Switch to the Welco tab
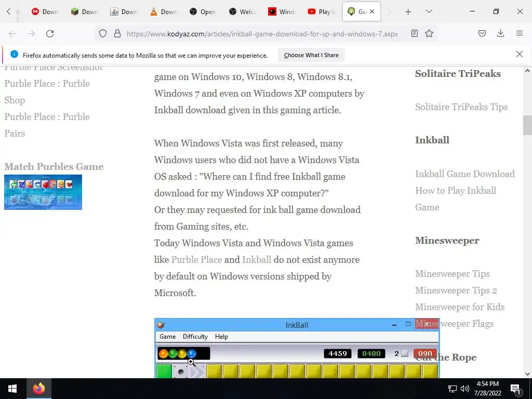 tap(243, 11)
